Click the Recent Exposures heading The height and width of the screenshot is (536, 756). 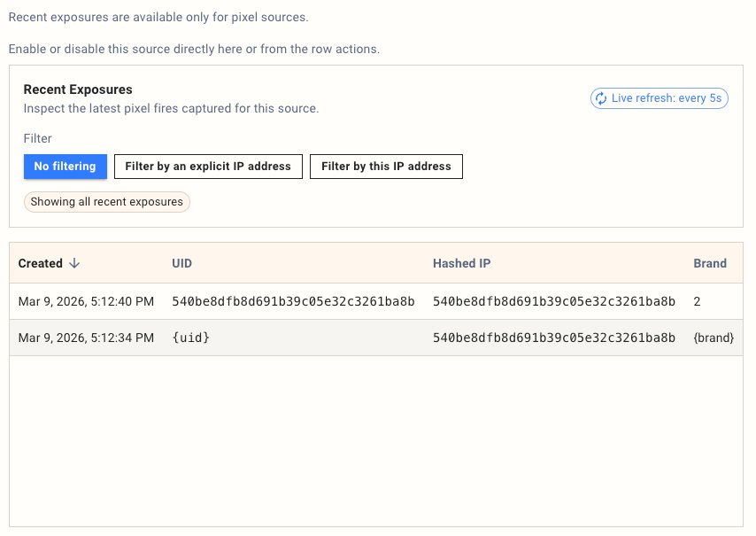78,89
